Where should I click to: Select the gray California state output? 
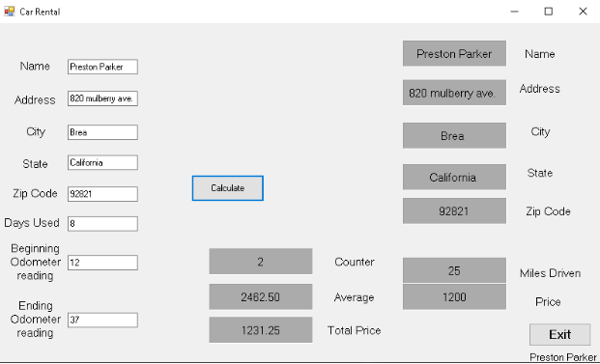454,177
